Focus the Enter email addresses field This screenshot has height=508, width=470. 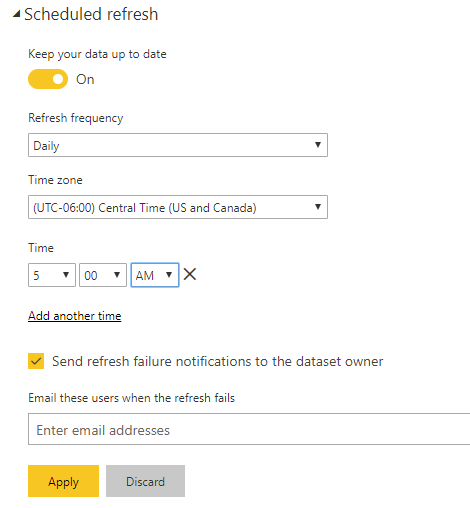pyautogui.click(x=249, y=429)
